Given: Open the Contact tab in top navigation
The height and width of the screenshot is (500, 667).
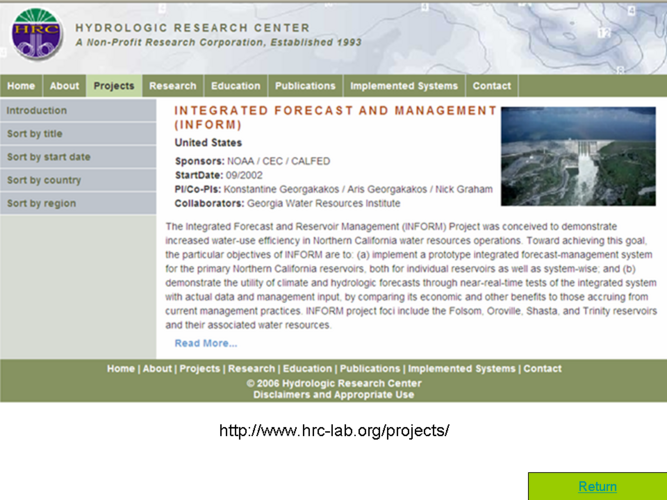Looking at the screenshot, I should tap(492, 86).
